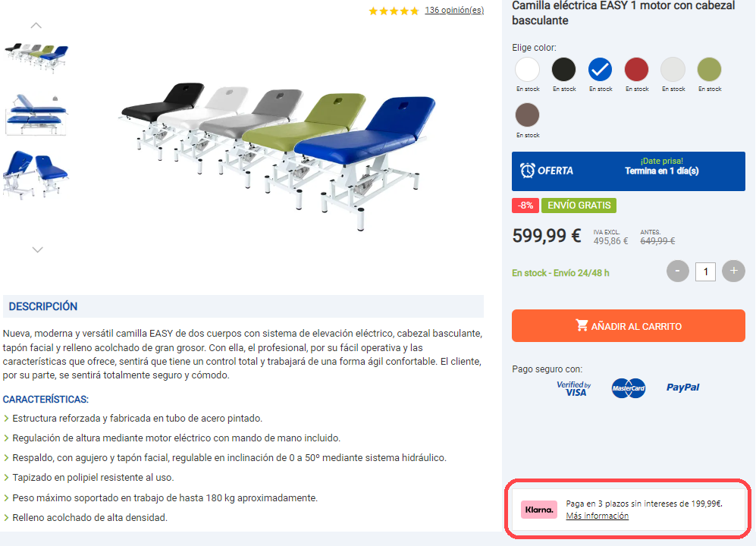The width and height of the screenshot is (756, 546).
Task: Show previous thumbnails with up chevron
Action: [x=36, y=25]
